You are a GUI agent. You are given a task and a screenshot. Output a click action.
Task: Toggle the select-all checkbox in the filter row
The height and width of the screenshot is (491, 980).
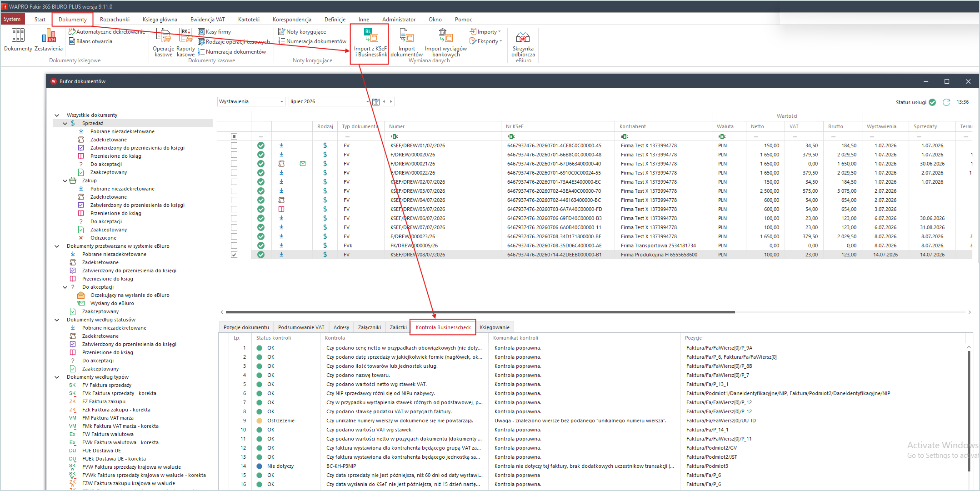tap(234, 136)
